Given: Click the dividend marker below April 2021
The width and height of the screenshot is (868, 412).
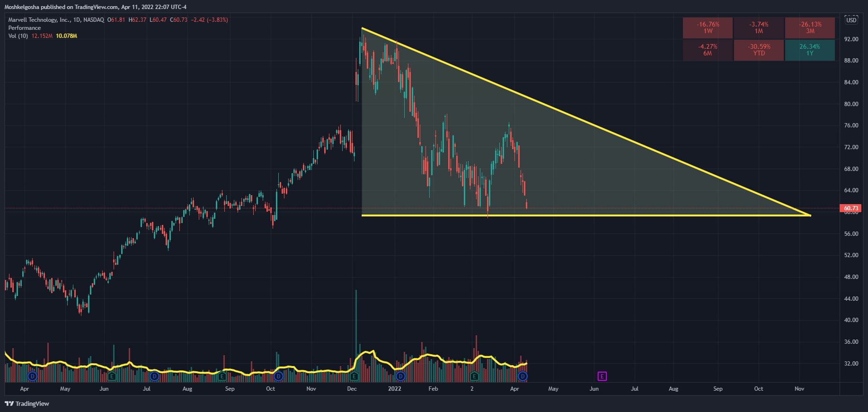Looking at the screenshot, I should [x=32, y=376].
